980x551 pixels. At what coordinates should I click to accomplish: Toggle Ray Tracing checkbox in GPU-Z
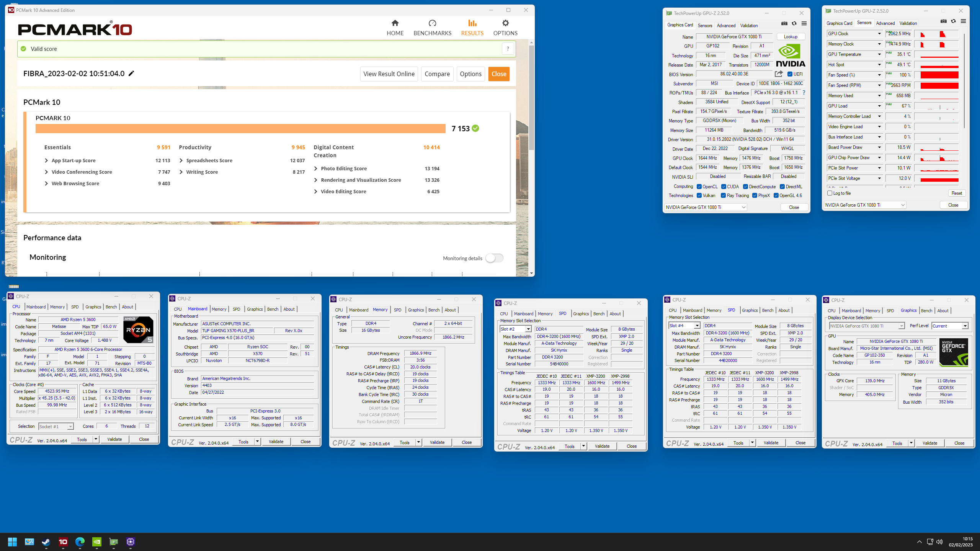[723, 196]
